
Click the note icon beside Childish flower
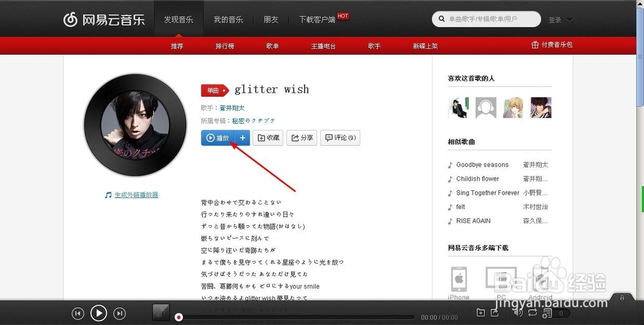(x=450, y=179)
